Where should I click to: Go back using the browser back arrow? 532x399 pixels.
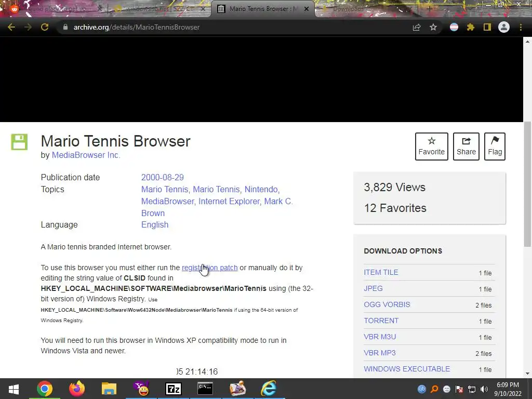[x=11, y=27]
